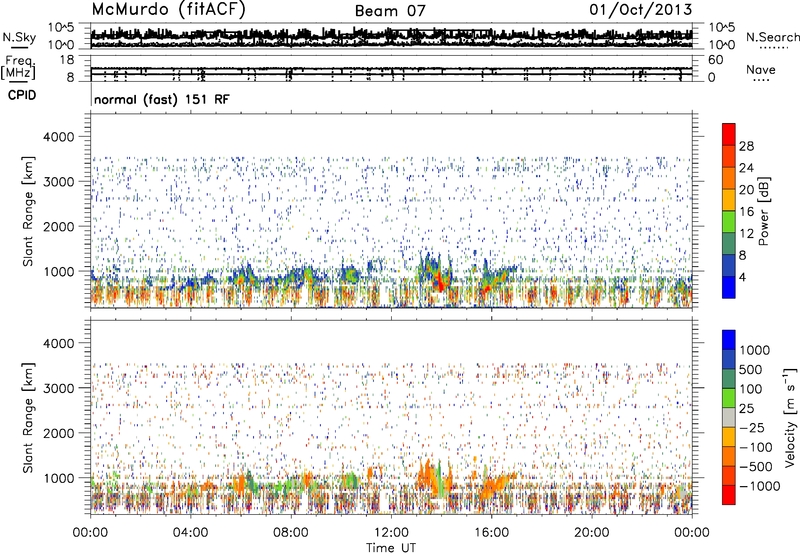Click the 4000 tick on Power panel axis
The width and height of the screenshot is (800, 554).
(x=58, y=137)
